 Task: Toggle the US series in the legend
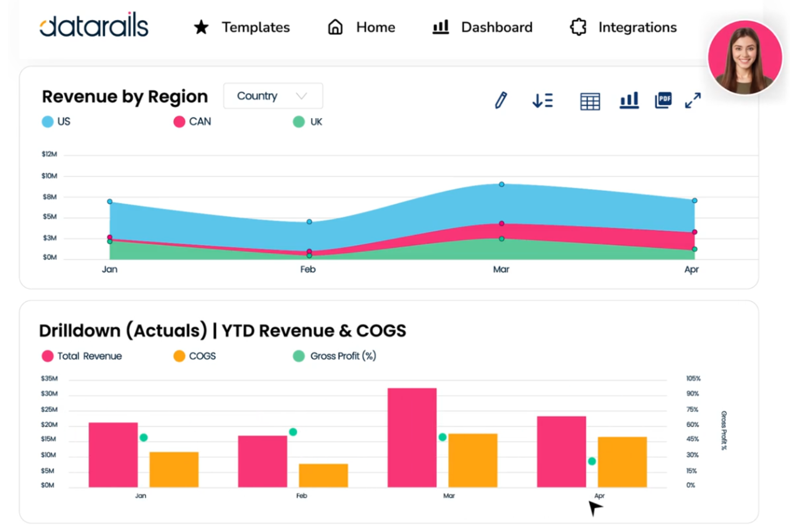47,121
